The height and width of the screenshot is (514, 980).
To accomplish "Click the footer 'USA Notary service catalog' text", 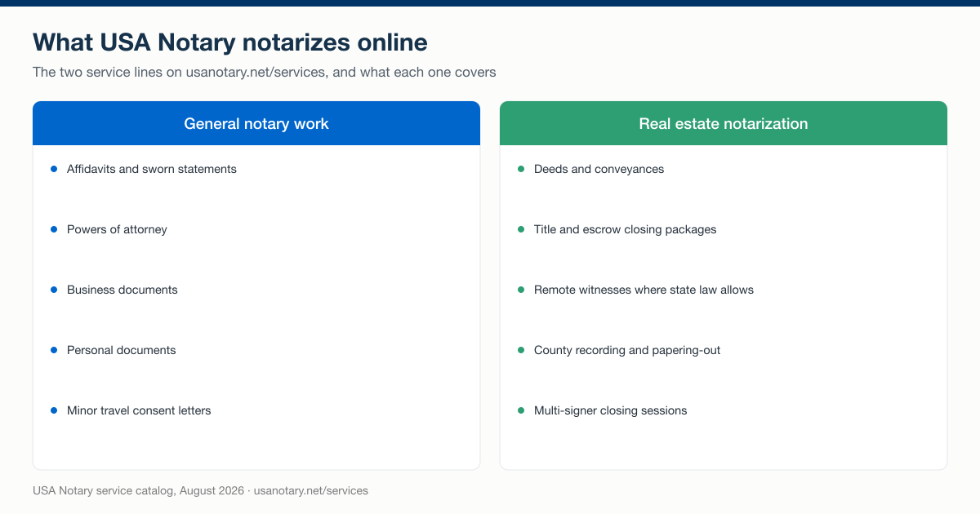I will coord(200,490).
